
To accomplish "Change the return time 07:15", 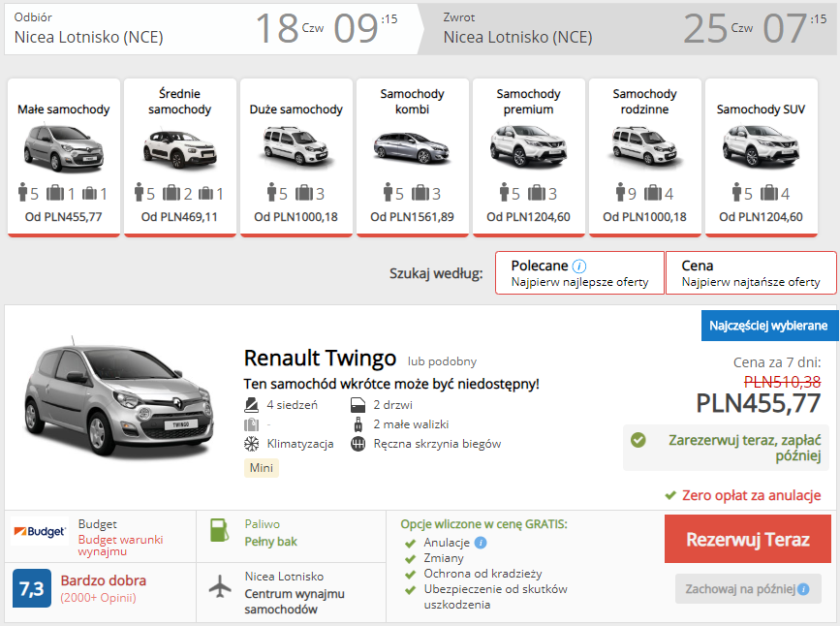I will click(794, 28).
